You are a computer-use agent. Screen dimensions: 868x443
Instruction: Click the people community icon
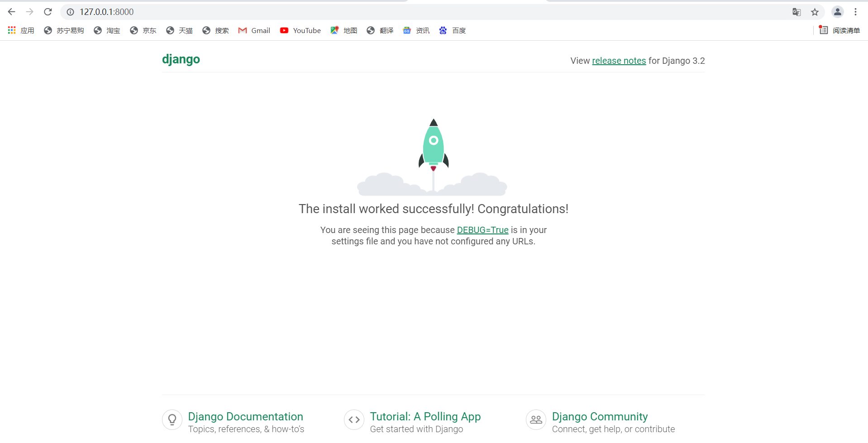click(536, 420)
